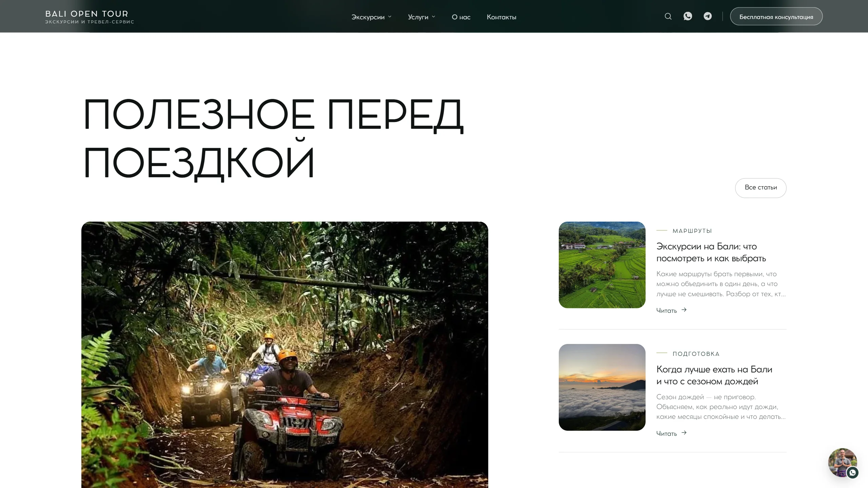Expand the Экскурсии dropdown chevron

tap(390, 17)
